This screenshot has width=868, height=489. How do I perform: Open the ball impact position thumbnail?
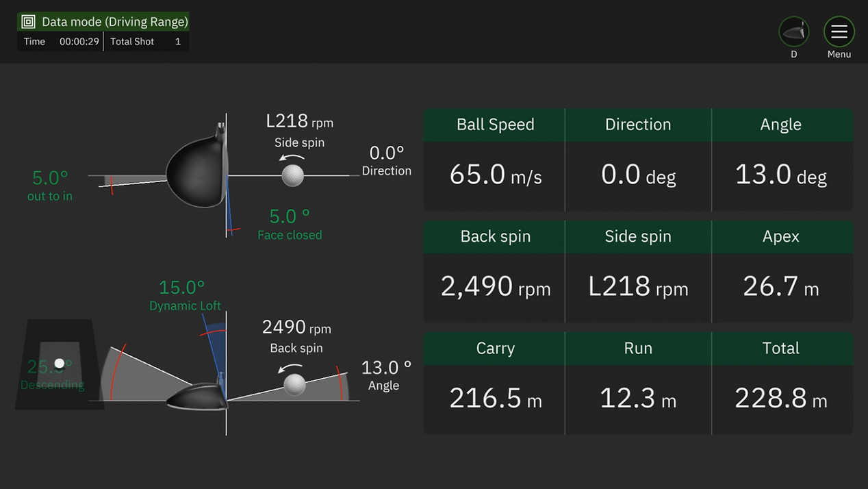(60, 364)
